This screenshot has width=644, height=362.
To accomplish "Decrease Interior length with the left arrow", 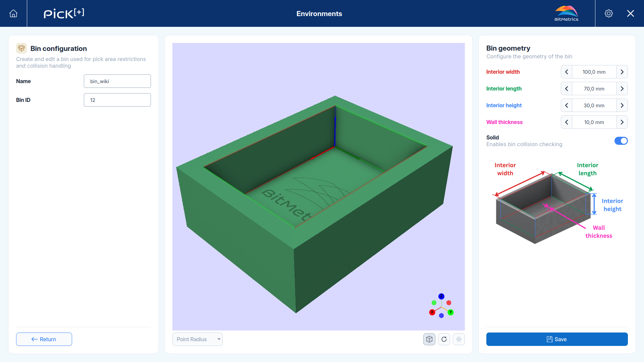I will (x=567, y=88).
